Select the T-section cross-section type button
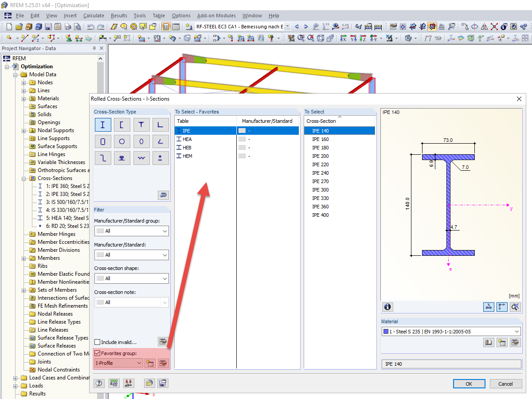The height and width of the screenshot is (399, 532). tap(141, 125)
